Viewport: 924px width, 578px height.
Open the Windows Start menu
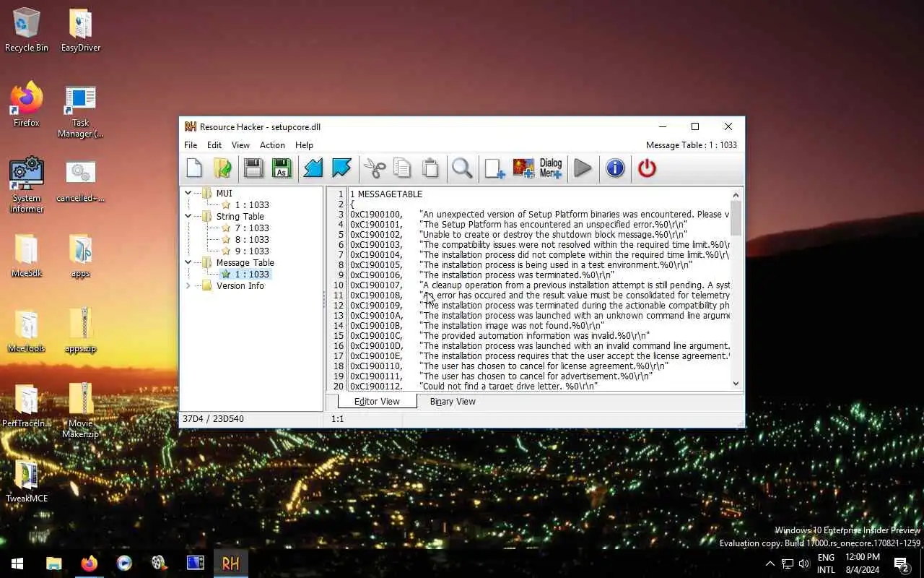[17, 564]
